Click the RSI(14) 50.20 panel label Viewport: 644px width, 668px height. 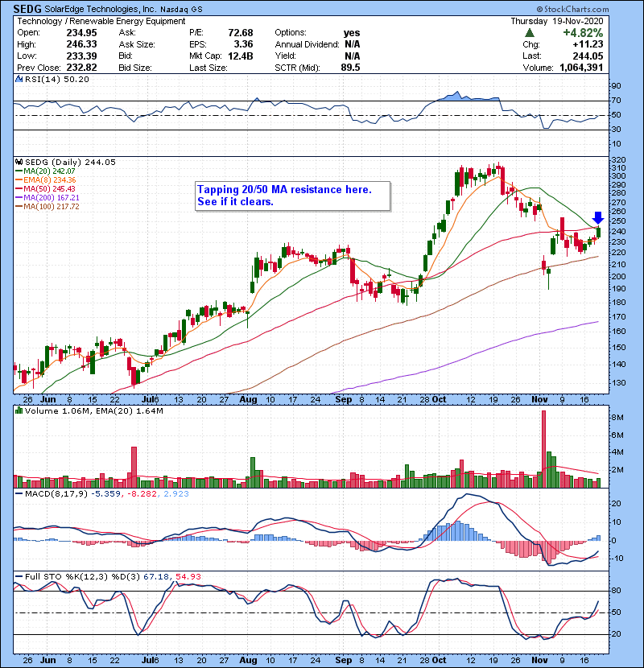tap(56, 79)
